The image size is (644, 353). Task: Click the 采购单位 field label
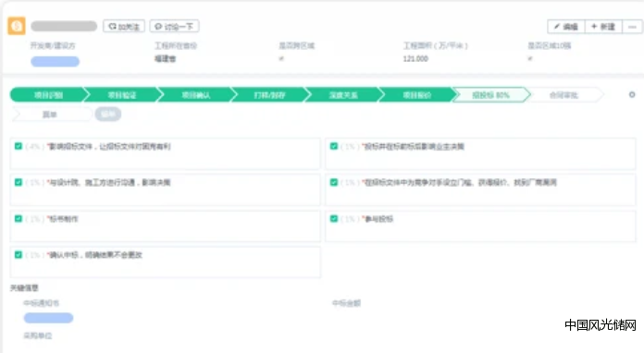38,335
